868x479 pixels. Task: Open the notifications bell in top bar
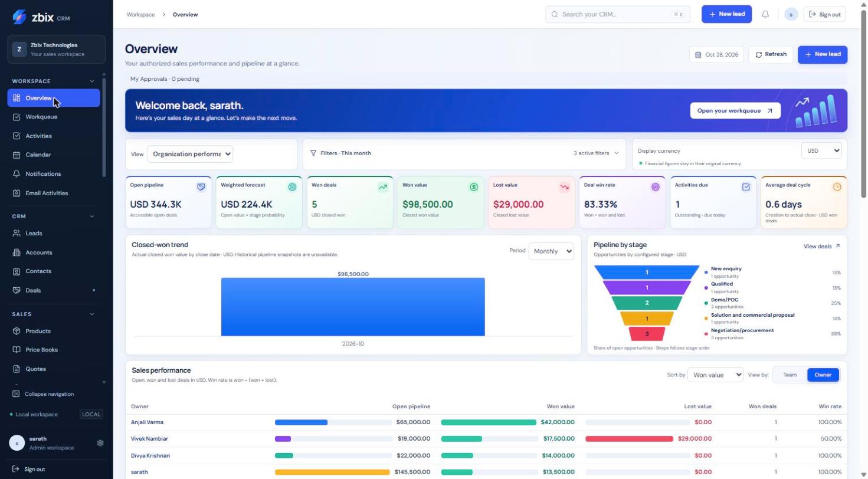pyautogui.click(x=765, y=14)
